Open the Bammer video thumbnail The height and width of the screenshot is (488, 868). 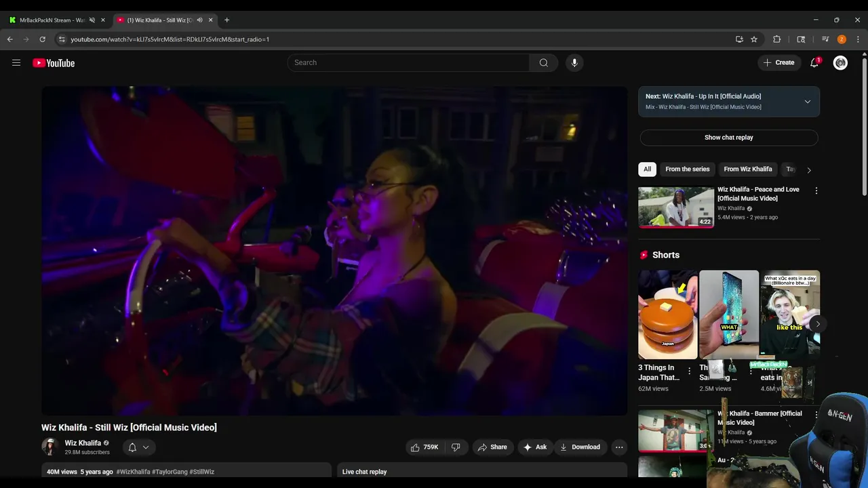pos(676,430)
